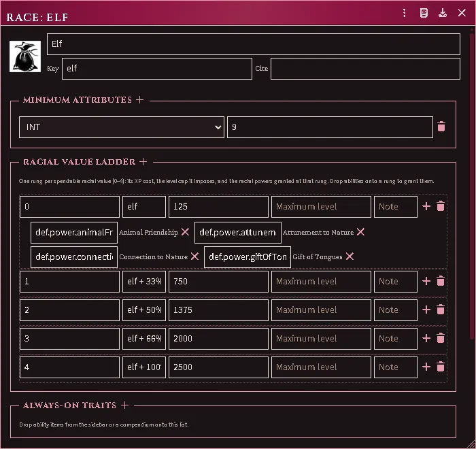The width and height of the screenshot is (476, 449).
Task: Click the Maximum level field of rung 1
Action: click(321, 282)
